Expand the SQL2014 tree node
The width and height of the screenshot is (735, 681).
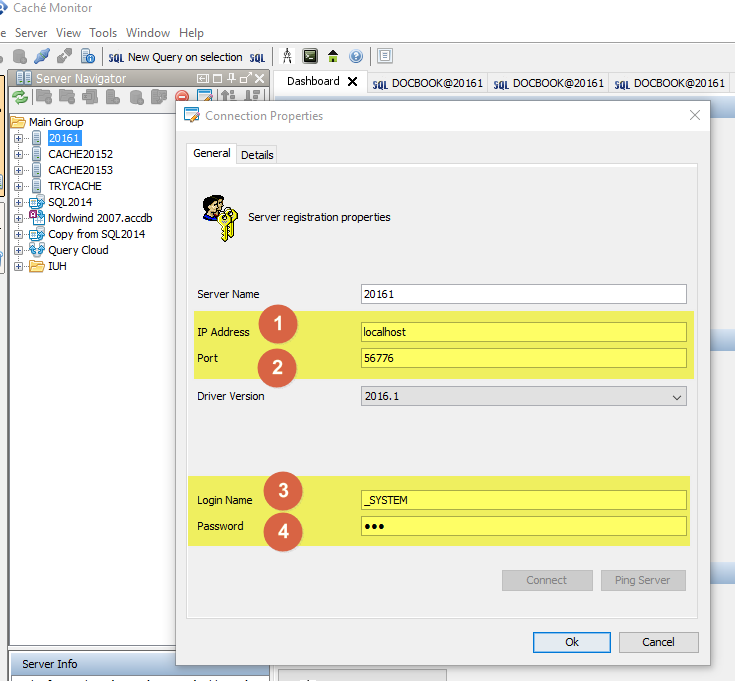point(18,202)
